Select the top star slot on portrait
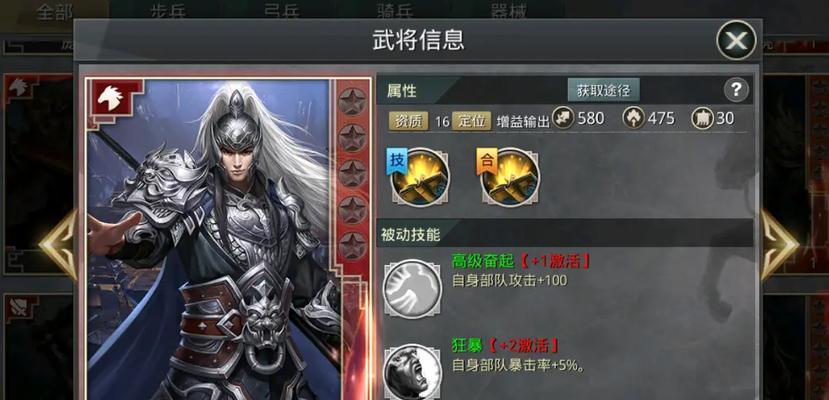 click(x=353, y=102)
